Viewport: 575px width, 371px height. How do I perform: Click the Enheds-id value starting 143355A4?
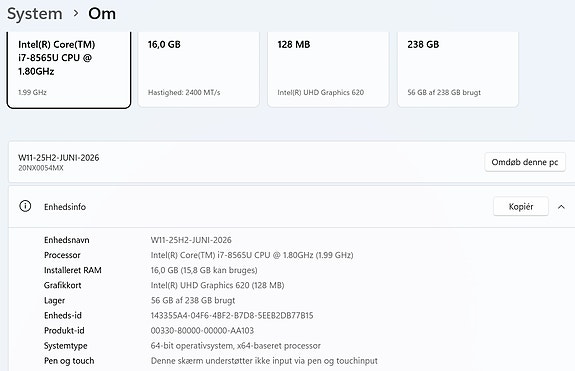pos(232,316)
